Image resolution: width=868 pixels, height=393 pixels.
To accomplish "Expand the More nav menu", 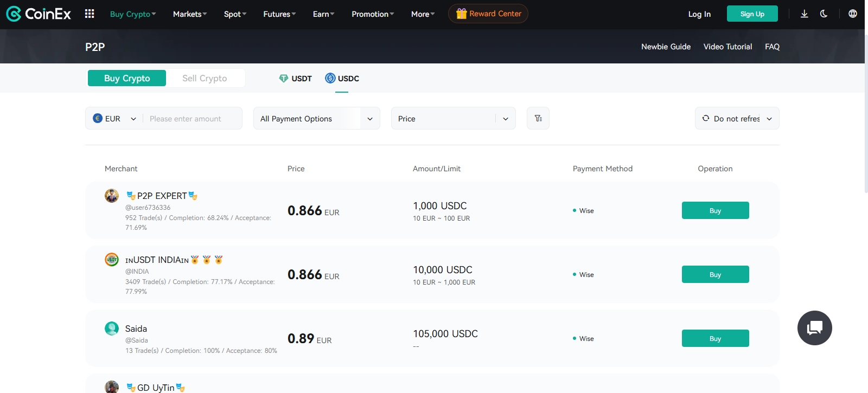I will pos(423,14).
